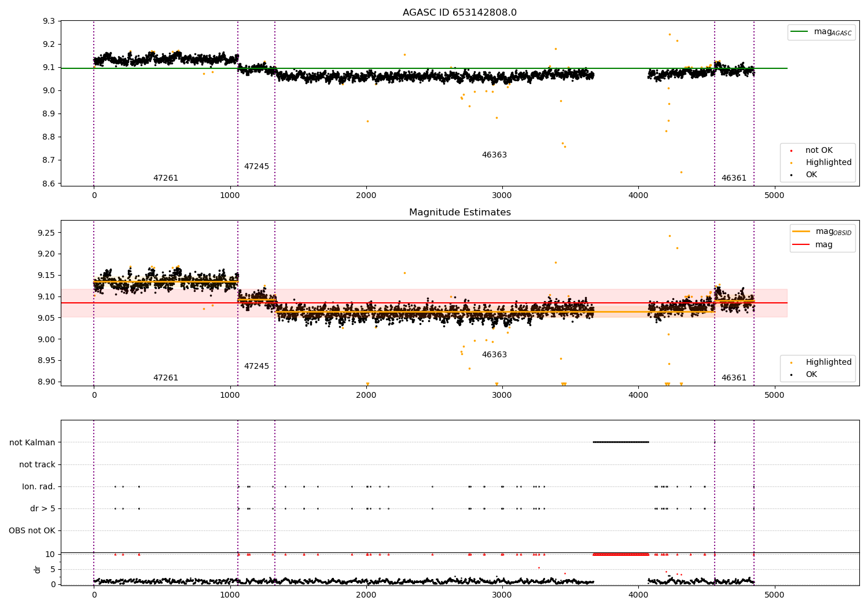Click the green line sample in mag AGASC legend
Image resolution: width=868 pixels, height=608 pixels.
799,32
